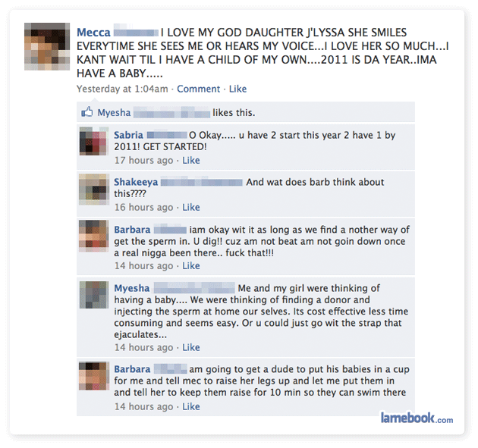Click the thumbs-up icon beside Myesha likes this
The width and height of the screenshot is (478, 448).
87,112
